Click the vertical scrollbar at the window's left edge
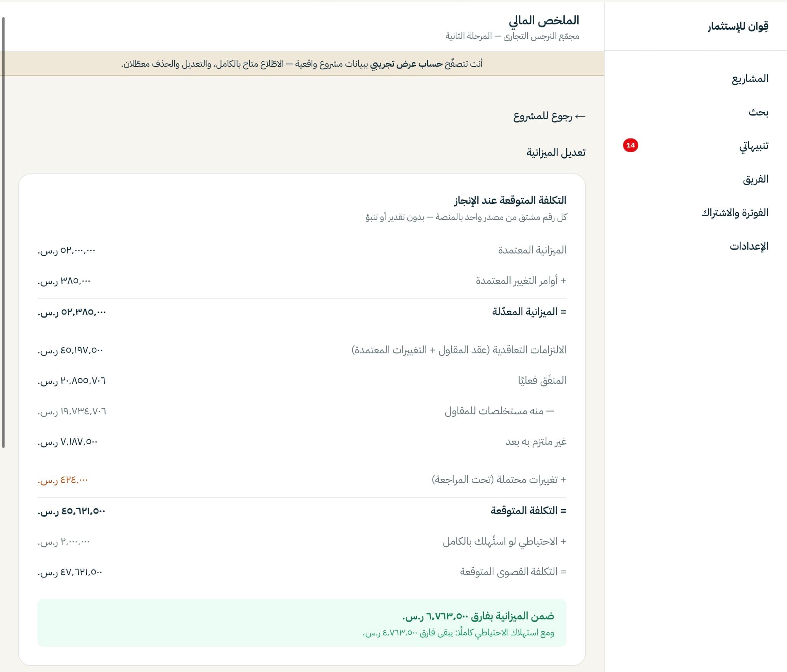 [3, 233]
